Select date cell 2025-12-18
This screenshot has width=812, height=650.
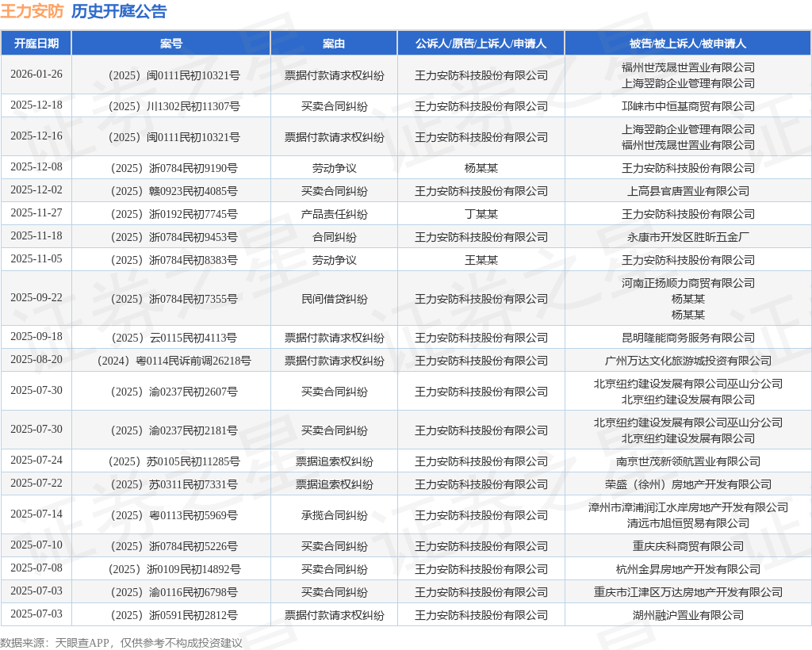[36, 105]
